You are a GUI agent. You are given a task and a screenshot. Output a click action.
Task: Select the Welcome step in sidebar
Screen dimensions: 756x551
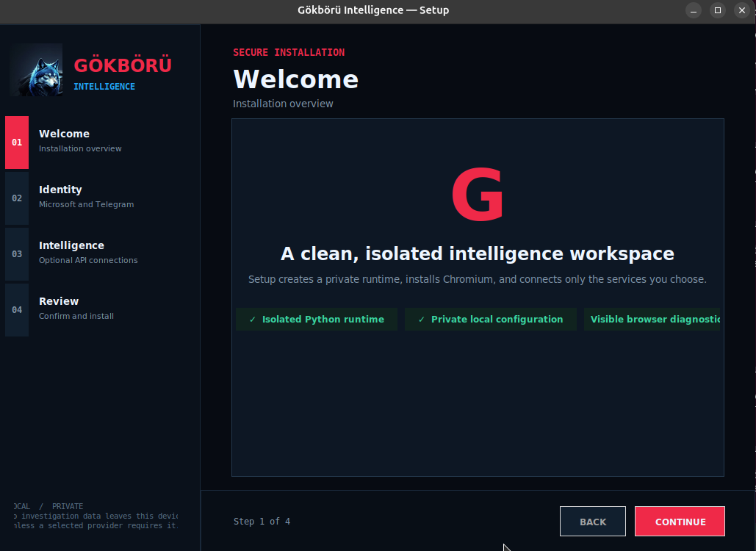click(x=100, y=143)
